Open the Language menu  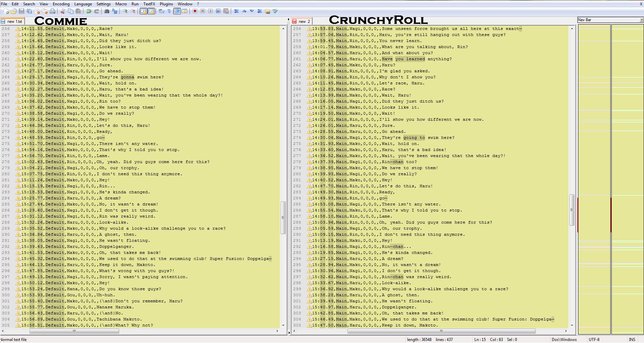click(83, 4)
